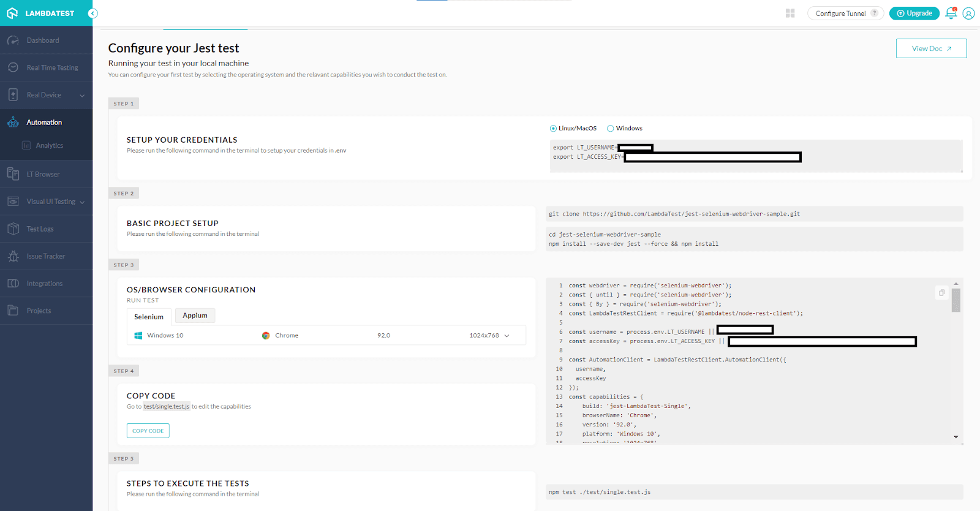Select the Linux/MacOS radio option
Image resolution: width=980 pixels, height=511 pixels.
coord(554,129)
